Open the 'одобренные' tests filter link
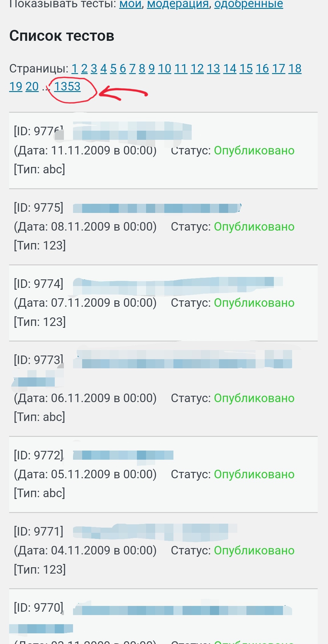Screen dimensions: 328x644 pos(249,4)
